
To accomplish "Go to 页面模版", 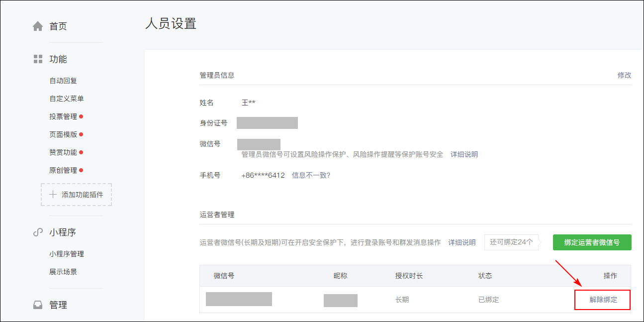I will (63, 134).
